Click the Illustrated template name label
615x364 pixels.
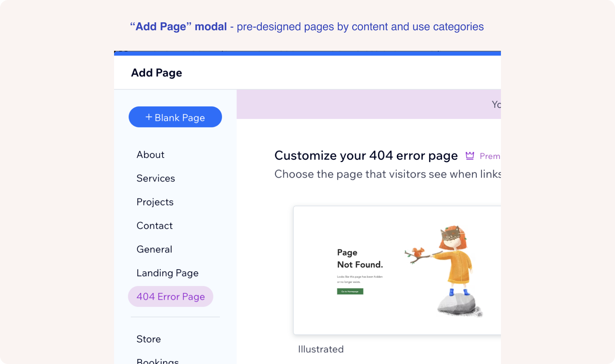(321, 349)
